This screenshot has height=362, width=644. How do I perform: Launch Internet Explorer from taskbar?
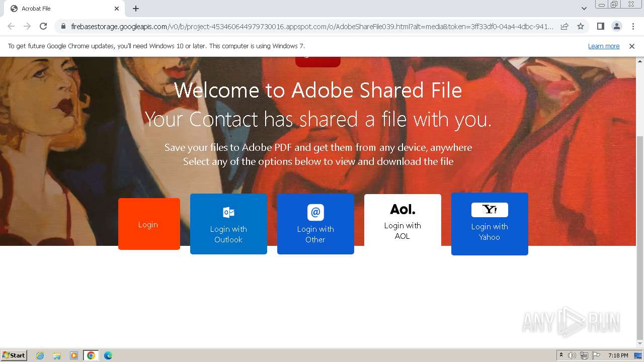coord(40,355)
